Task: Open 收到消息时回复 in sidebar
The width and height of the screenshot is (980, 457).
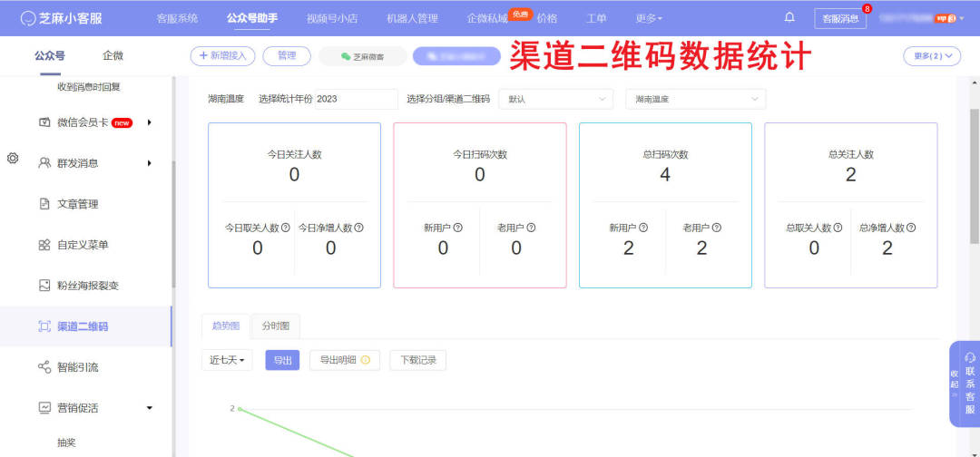Action: coord(89,87)
